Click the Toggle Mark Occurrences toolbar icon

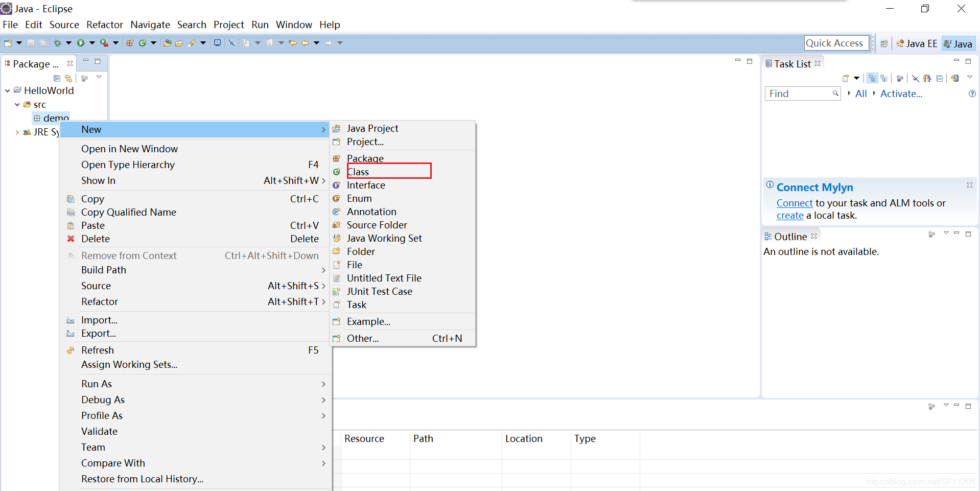click(231, 43)
